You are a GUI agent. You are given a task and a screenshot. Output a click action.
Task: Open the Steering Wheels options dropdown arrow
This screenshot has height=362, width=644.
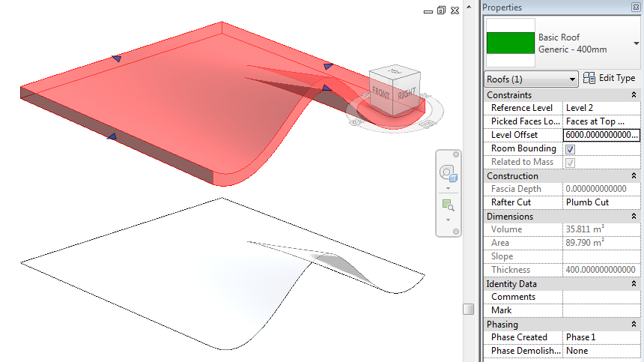click(x=448, y=189)
